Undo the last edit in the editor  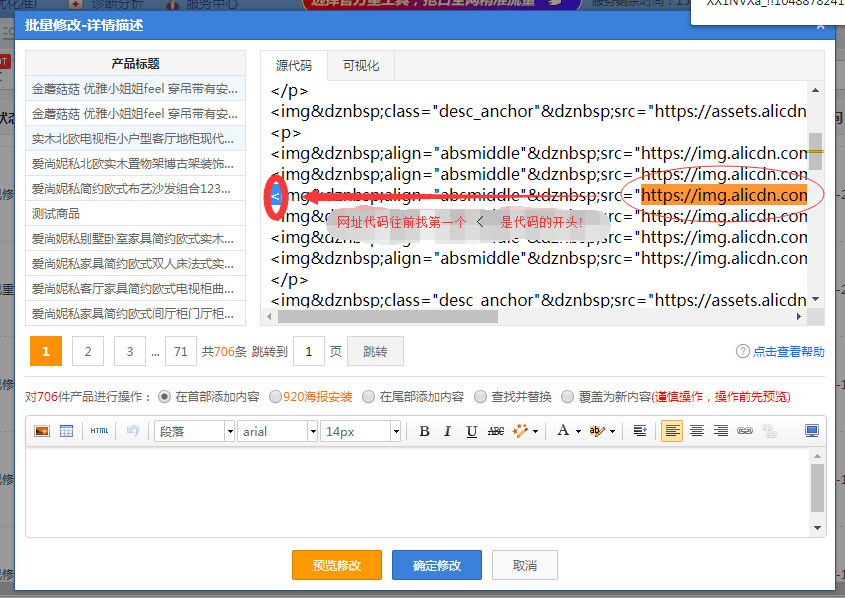click(x=133, y=431)
